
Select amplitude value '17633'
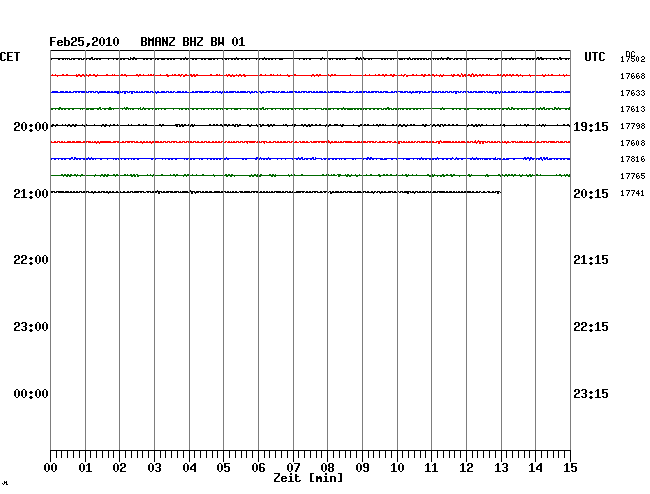click(x=633, y=93)
